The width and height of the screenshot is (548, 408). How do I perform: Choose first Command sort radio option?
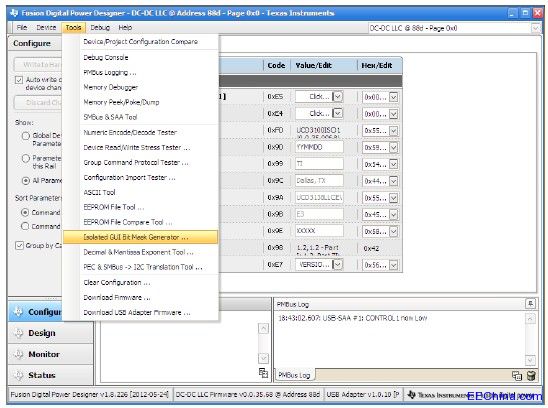25,213
